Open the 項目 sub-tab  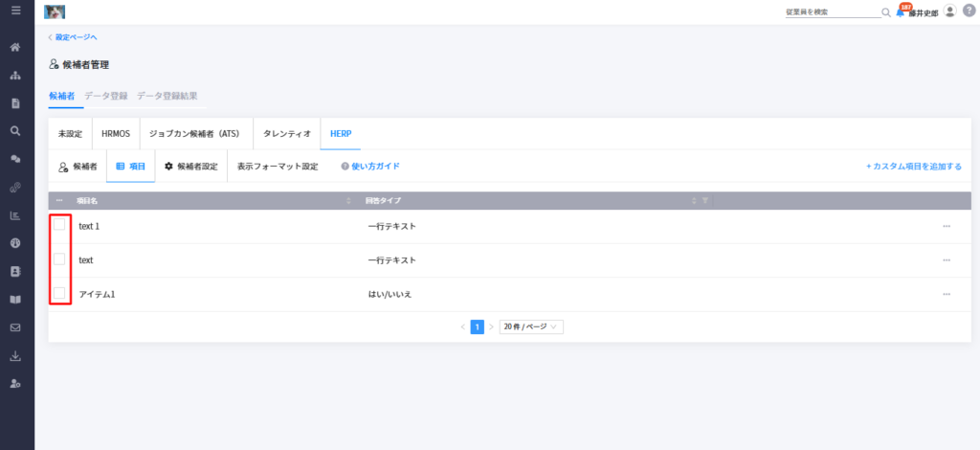pos(130,167)
